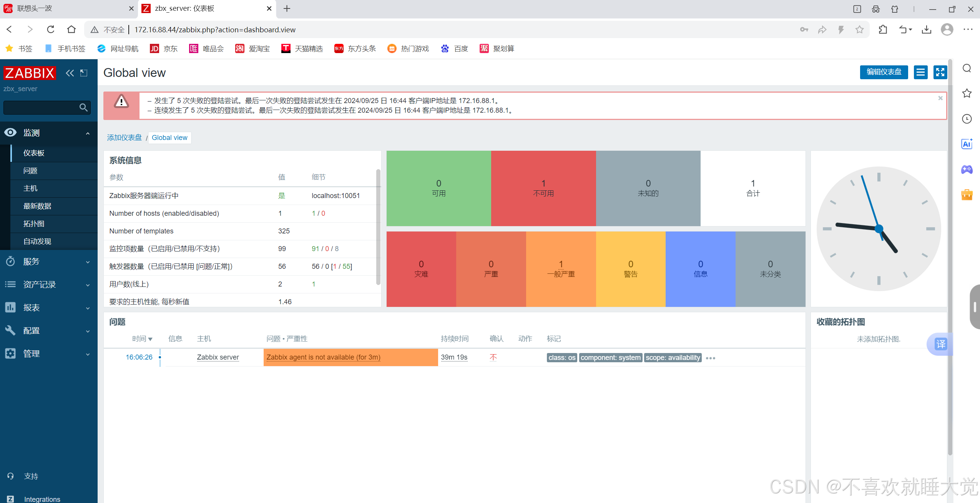Open the browser downloads icon

(926, 30)
